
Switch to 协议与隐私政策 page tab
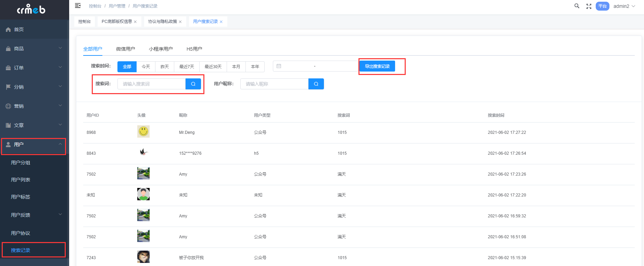(163, 22)
